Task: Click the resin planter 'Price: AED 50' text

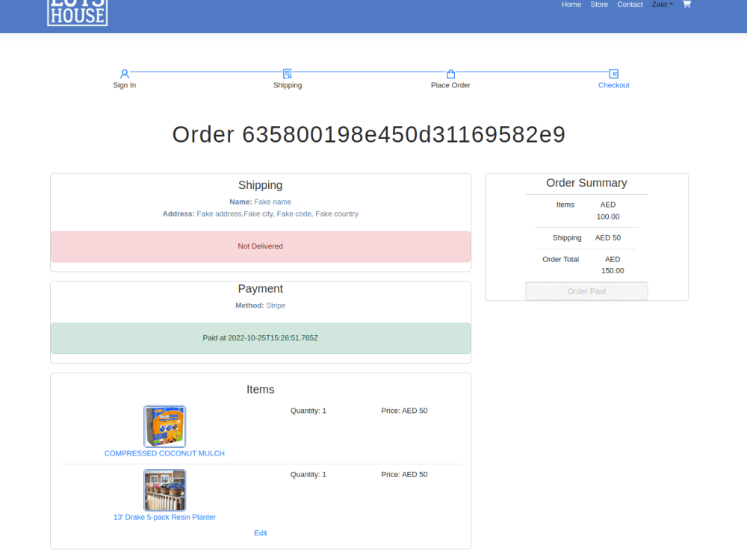Action: coord(404,474)
